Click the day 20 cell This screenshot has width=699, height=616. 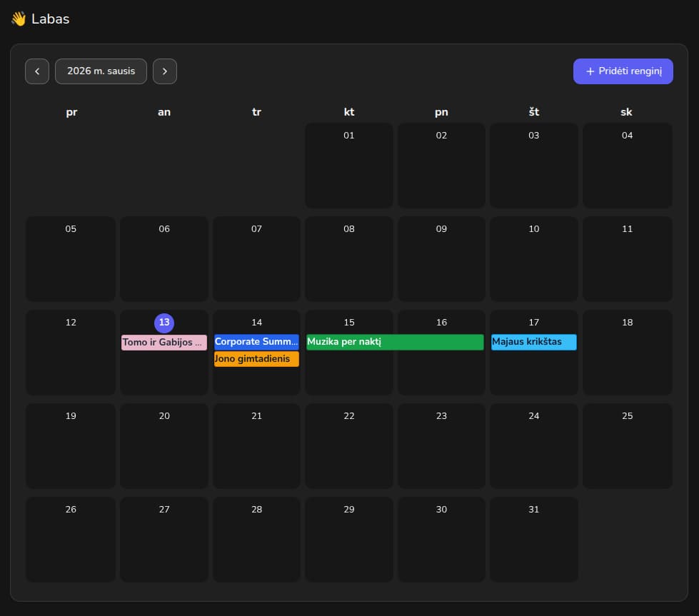pos(164,446)
